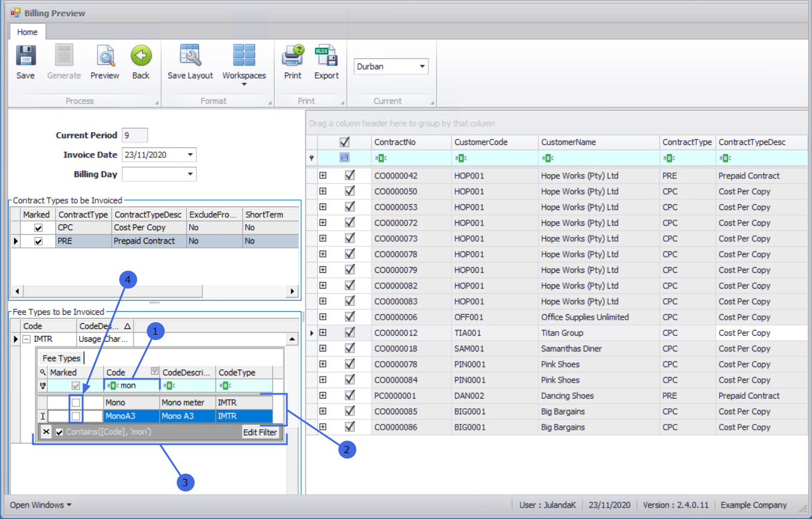Switch to the Fee Types tab

pyautogui.click(x=61, y=358)
